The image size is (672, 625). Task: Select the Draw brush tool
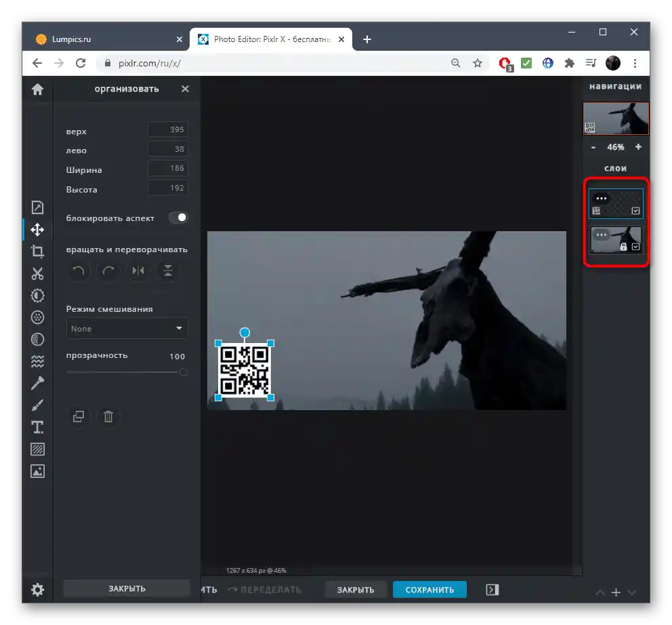37,405
